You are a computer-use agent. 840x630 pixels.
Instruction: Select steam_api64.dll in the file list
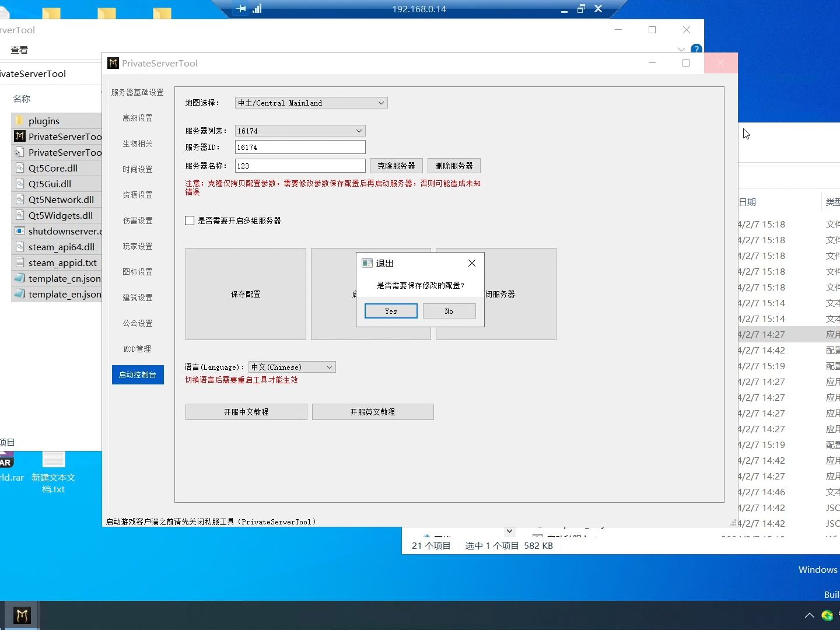point(61,247)
